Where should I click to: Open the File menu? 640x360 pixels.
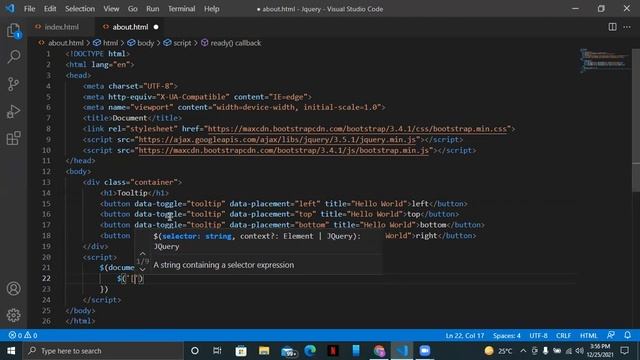coord(29,9)
